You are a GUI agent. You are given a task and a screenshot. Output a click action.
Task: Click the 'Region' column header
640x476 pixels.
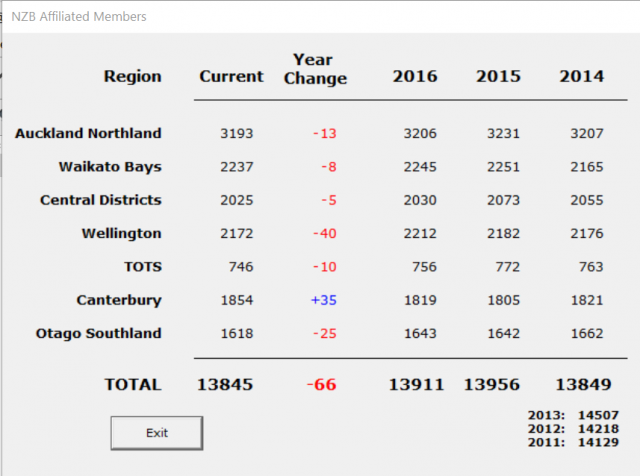(133, 76)
